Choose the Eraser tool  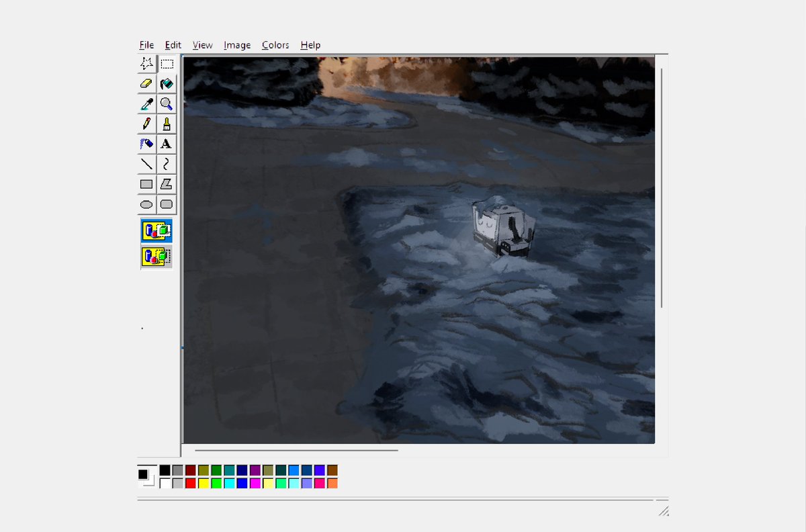(x=146, y=84)
